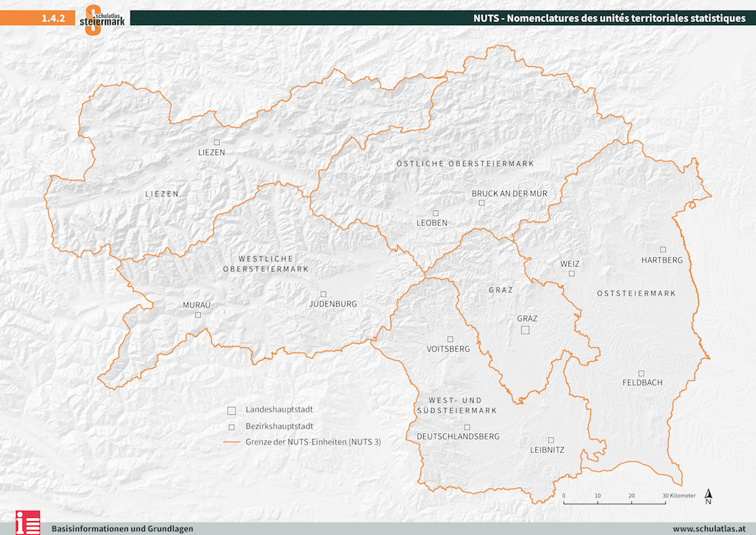Click the Landeshauptstadt legend square symbol
Viewport: 756px width, 535px height.
pos(231,410)
